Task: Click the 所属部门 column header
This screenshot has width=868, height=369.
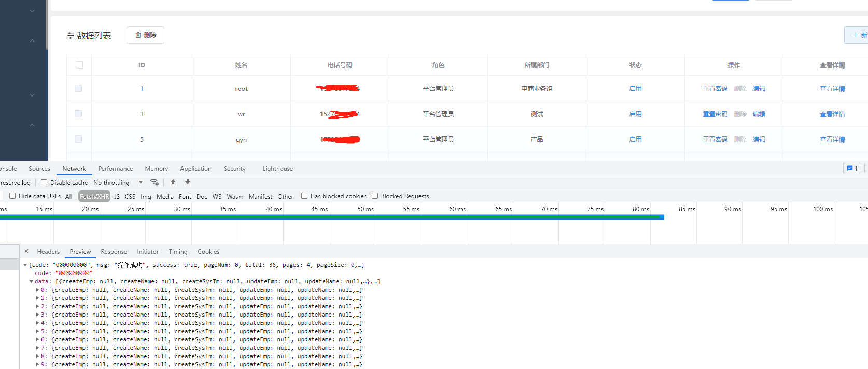Action: click(537, 65)
